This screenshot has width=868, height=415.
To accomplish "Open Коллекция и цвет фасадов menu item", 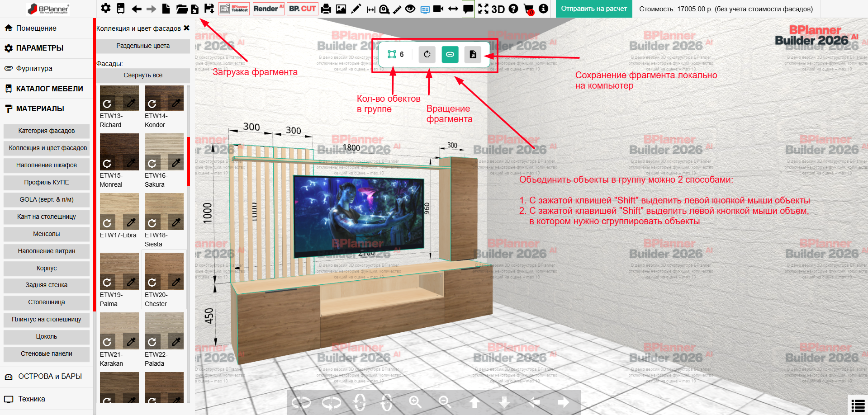I will 47,148.
